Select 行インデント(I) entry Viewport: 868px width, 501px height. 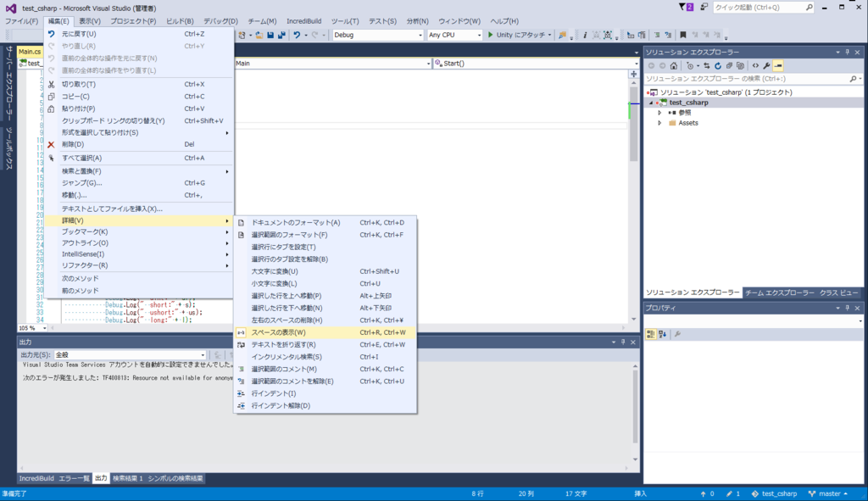click(x=325, y=393)
